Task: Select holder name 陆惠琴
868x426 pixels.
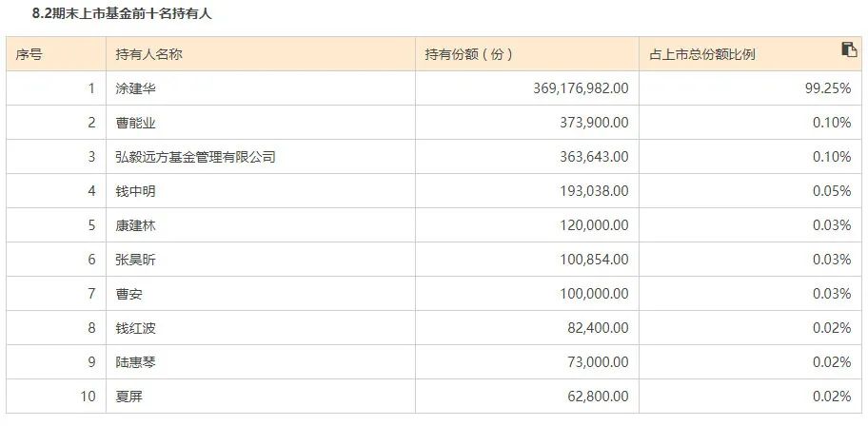Action: pyautogui.click(x=135, y=362)
